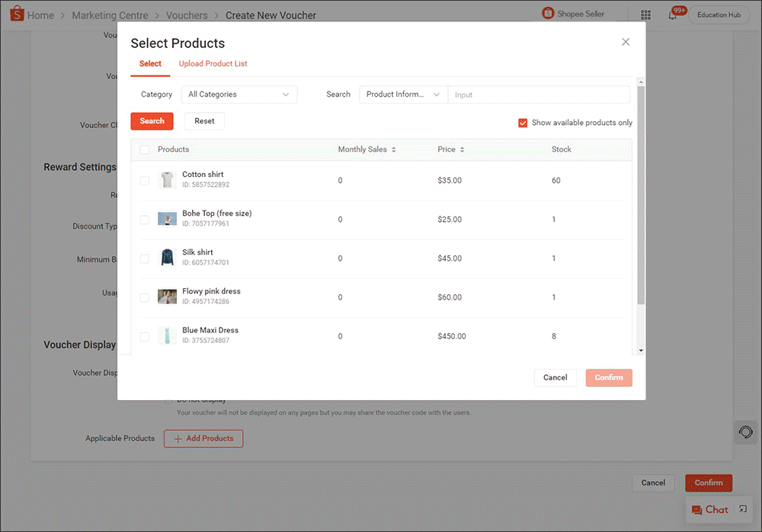Open the apps grid in the header
The width and height of the screenshot is (762, 532).
(x=645, y=14)
